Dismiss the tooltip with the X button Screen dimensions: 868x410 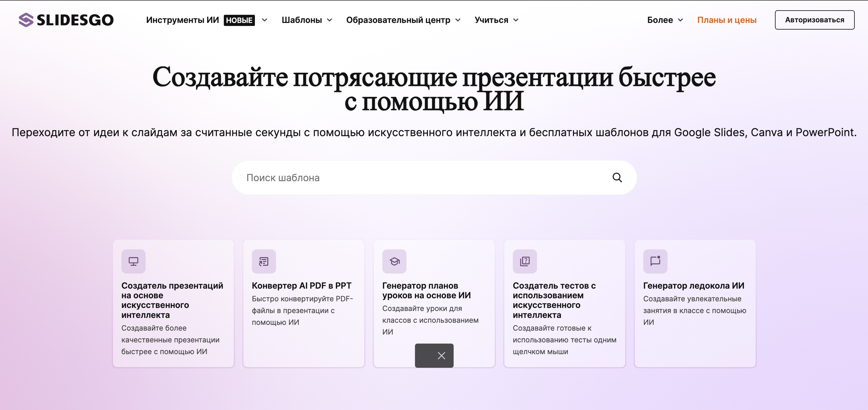442,355
